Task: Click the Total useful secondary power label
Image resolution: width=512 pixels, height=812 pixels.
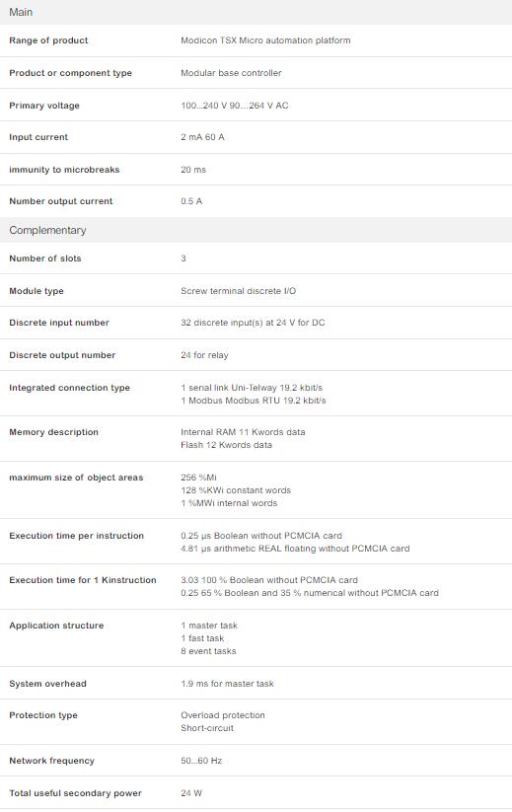Action: tap(75, 793)
